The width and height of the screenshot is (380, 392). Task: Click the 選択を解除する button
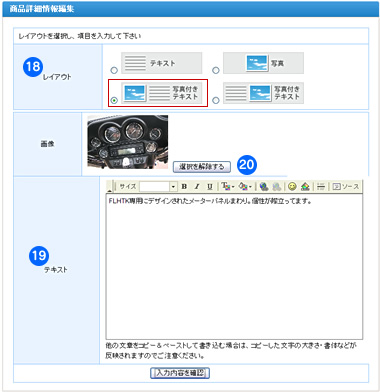coord(202,167)
